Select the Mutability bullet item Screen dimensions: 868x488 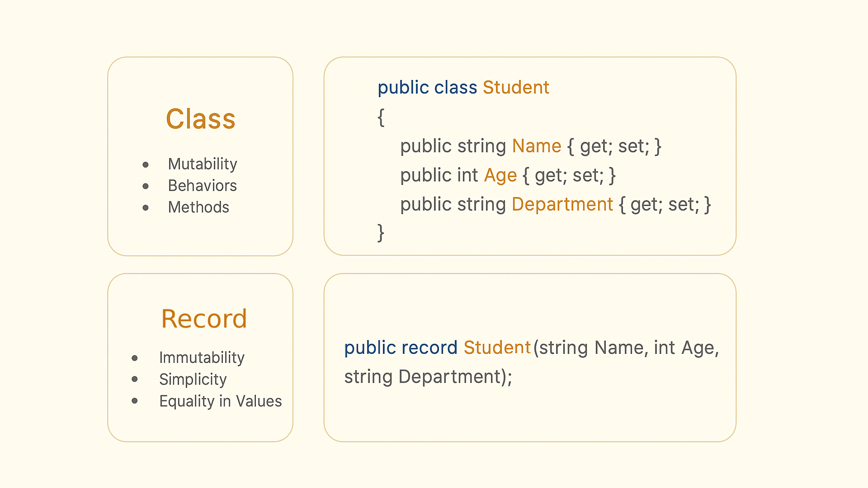pyautogui.click(x=203, y=164)
